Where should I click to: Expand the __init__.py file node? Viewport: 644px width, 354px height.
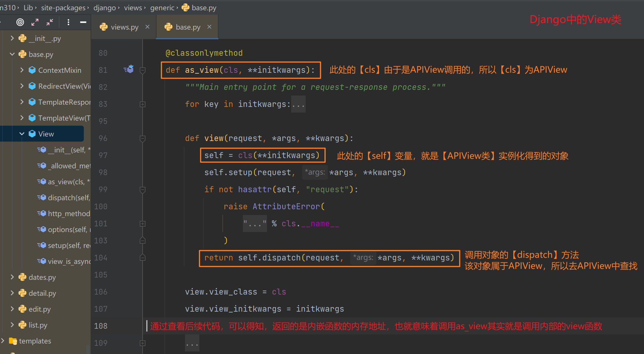(12, 38)
